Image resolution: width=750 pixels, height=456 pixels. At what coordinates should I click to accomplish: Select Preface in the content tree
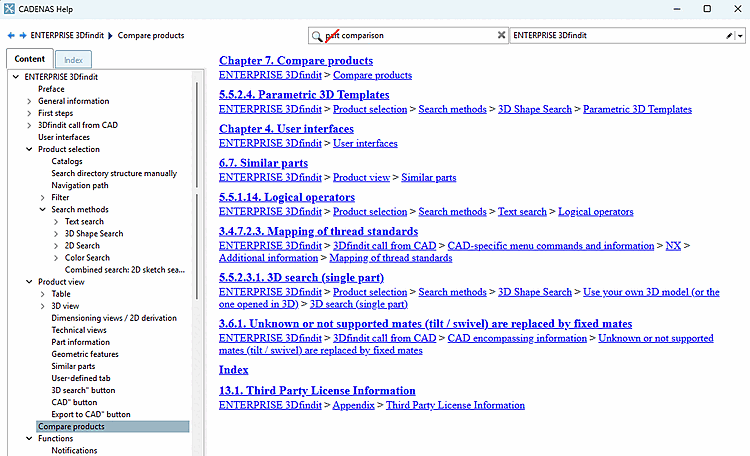51,89
